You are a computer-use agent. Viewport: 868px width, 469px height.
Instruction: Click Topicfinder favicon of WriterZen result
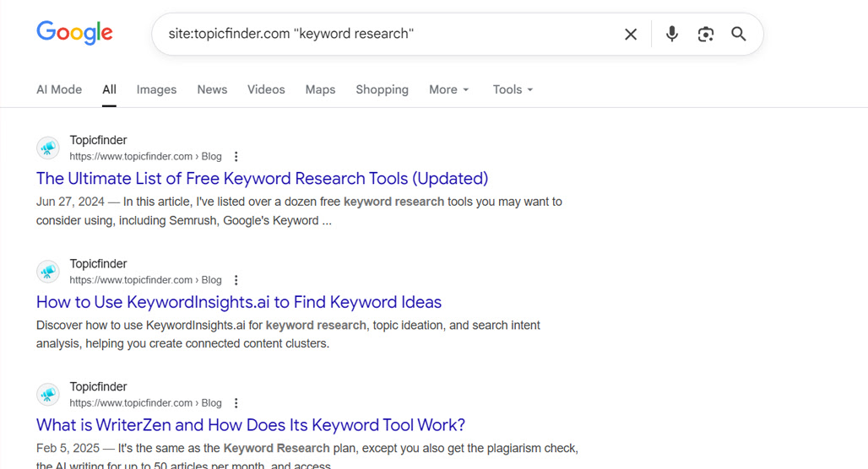48,395
